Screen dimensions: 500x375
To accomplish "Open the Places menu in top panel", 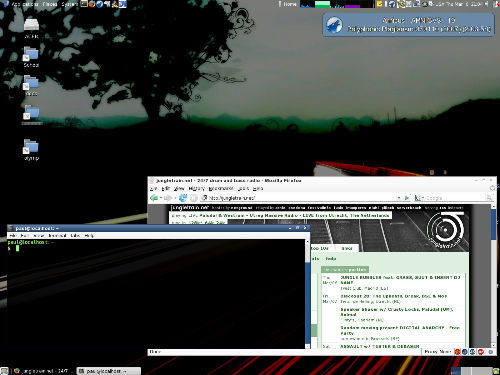I will [49, 4].
